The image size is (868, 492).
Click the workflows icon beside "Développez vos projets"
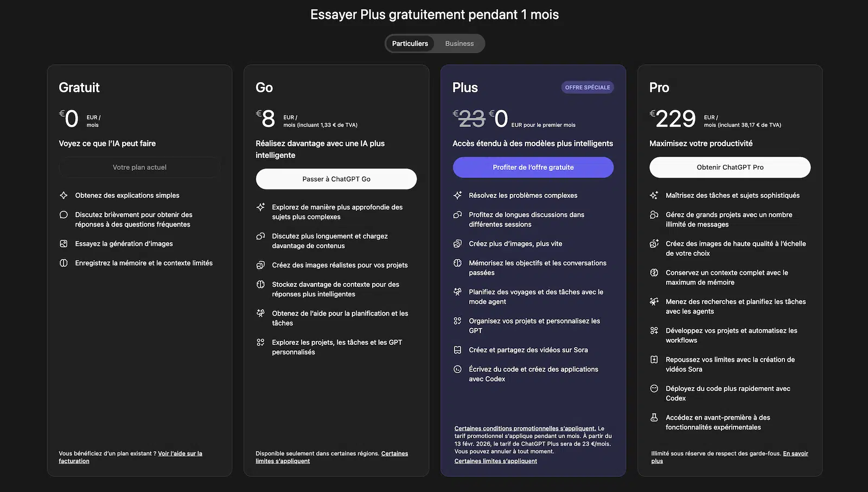click(x=654, y=331)
